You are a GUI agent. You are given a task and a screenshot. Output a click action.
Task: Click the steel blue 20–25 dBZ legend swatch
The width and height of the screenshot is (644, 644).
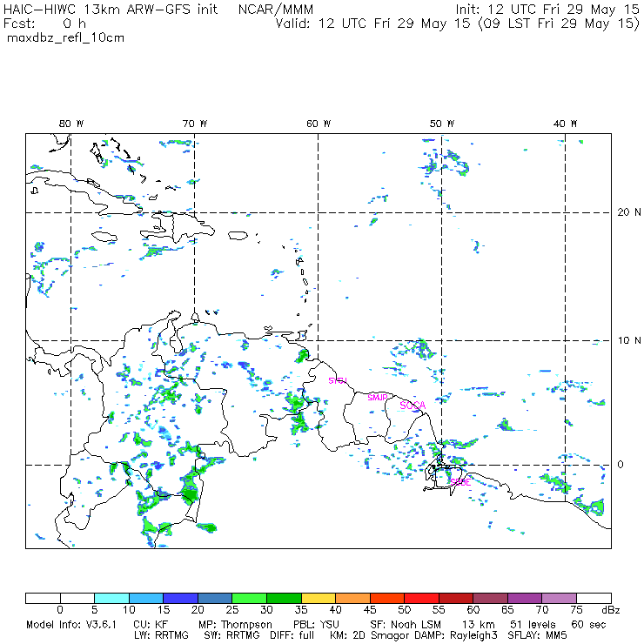point(215,598)
